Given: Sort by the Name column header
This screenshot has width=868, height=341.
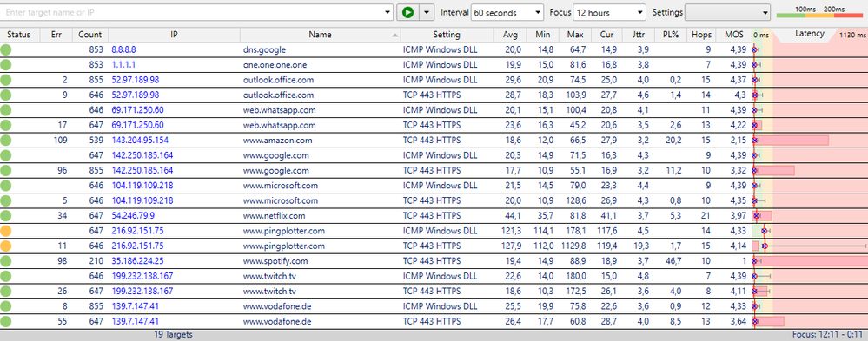Looking at the screenshot, I should (320, 35).
